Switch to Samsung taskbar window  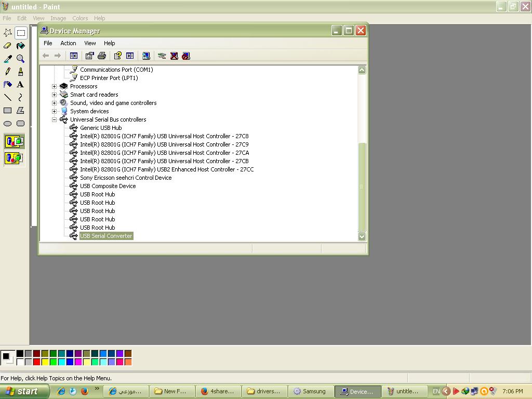click(311, 392)
